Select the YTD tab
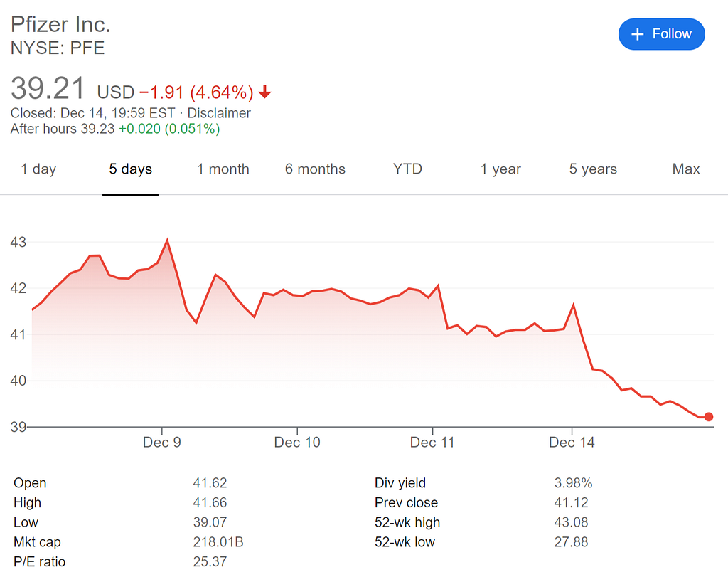 pyautogui.click(x=407, y=169)
